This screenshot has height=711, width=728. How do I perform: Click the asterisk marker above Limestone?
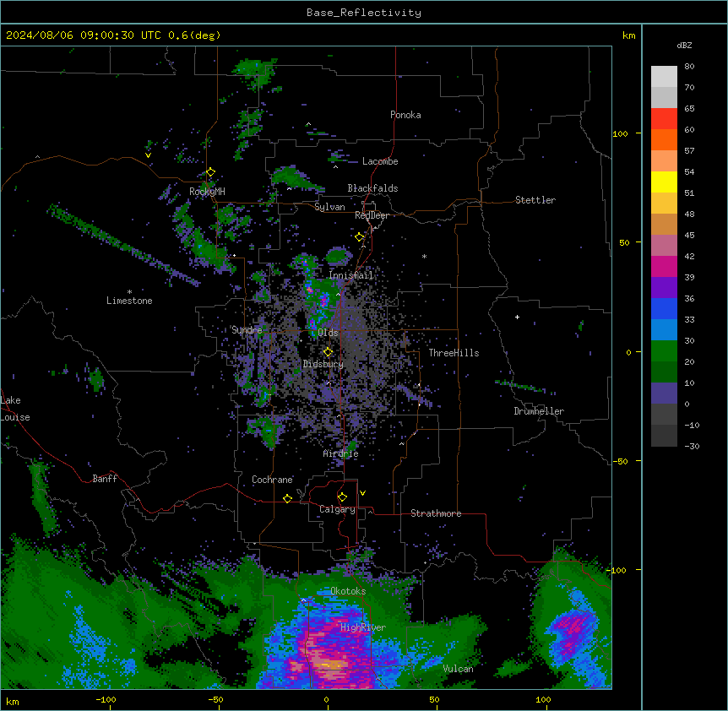coord(129,292)
